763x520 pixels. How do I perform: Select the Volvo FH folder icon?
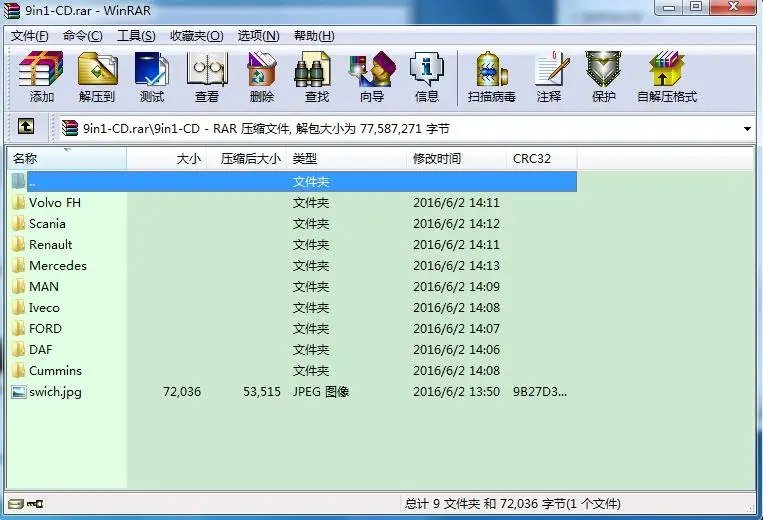[18, 202]
